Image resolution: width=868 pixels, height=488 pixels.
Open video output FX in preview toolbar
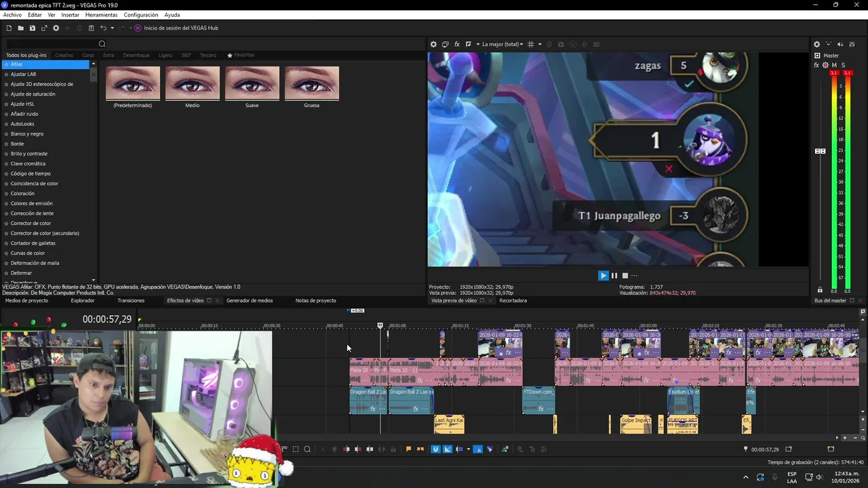(x=457, y=44)
